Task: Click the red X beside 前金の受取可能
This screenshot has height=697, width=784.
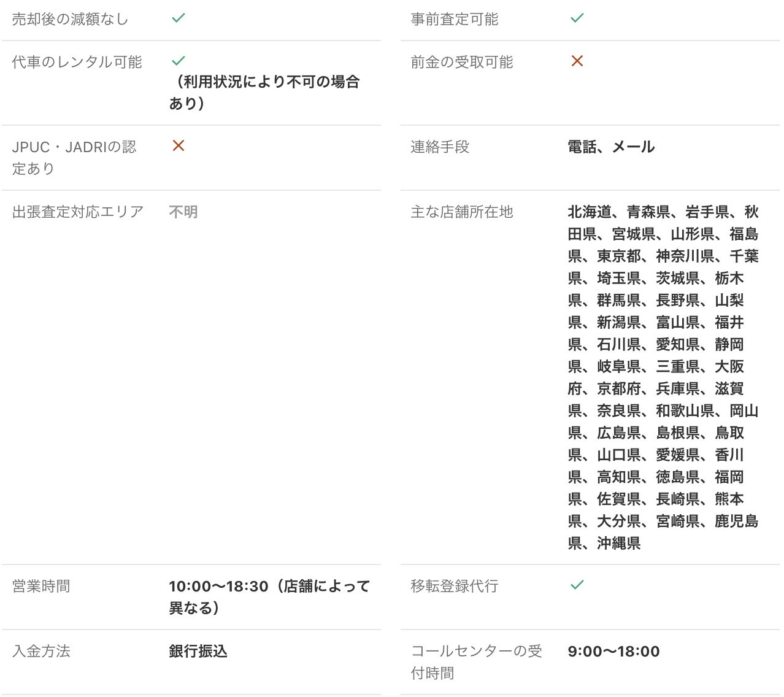Action: click(x=577, y=61)
